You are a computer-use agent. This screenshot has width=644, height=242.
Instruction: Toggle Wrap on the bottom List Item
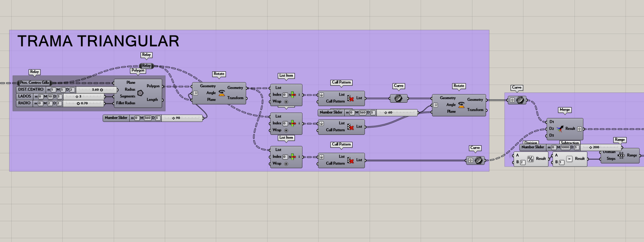pos(286,164)
